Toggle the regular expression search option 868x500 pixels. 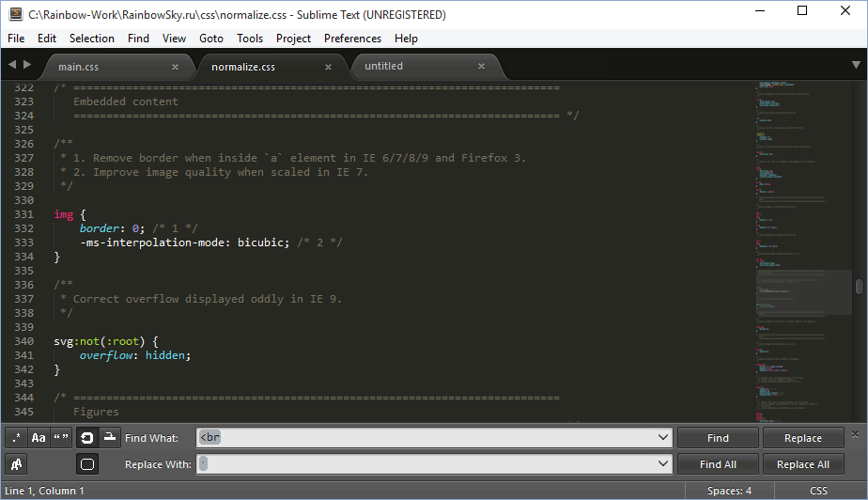(17, 437)
